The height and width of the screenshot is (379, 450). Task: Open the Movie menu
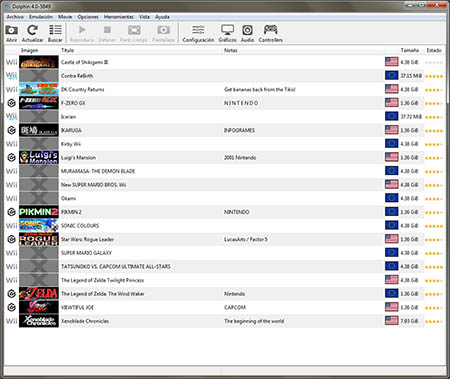pos(65,17)
